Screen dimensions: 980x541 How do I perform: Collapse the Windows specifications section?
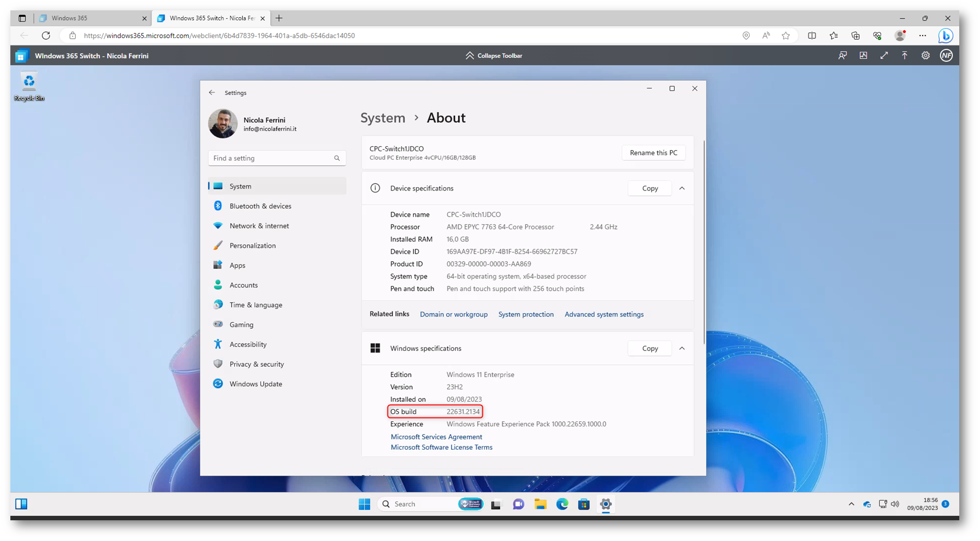(x=682, y=348)
